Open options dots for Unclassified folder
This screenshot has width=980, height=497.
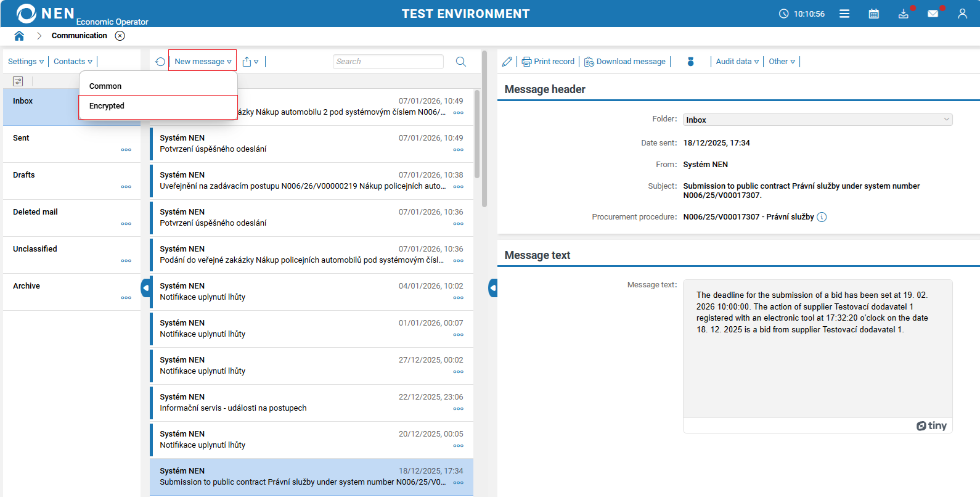point(126,261)
